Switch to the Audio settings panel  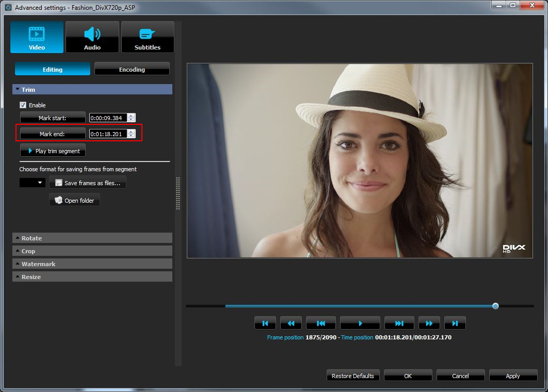click(x=92, y=37)
